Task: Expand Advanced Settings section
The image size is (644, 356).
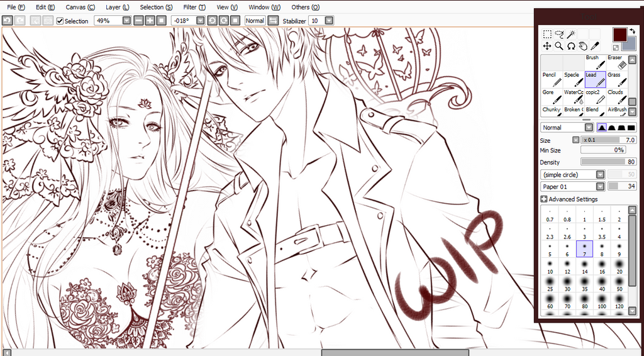Action: point(544,199)
